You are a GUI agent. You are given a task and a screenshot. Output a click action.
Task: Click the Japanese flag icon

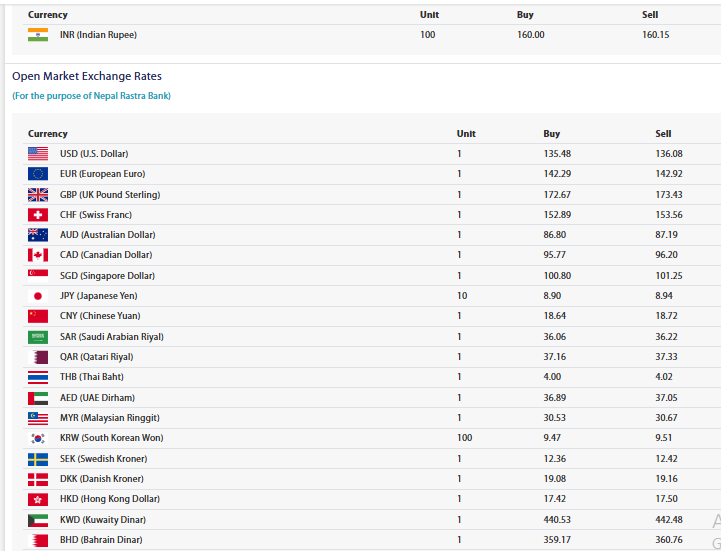coord(38,296)
